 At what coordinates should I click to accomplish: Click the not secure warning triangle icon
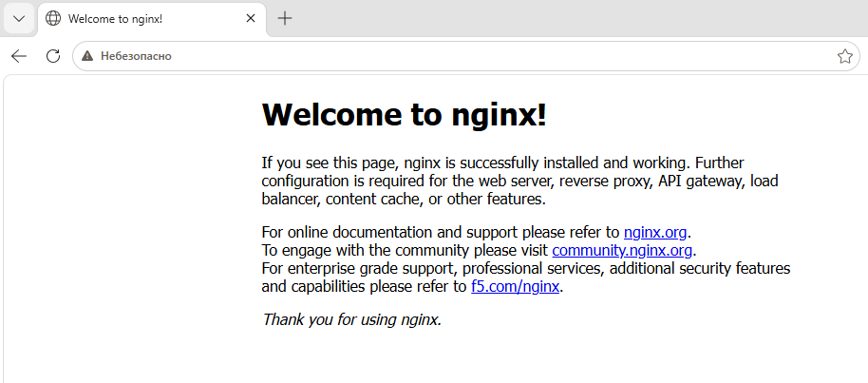[87, 56]
